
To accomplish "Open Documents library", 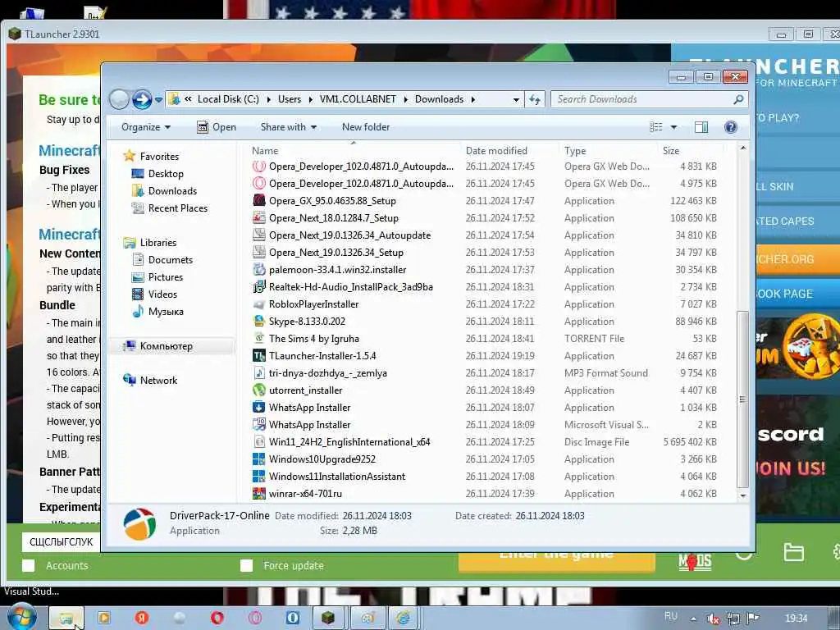I will (x=171, y=260).
